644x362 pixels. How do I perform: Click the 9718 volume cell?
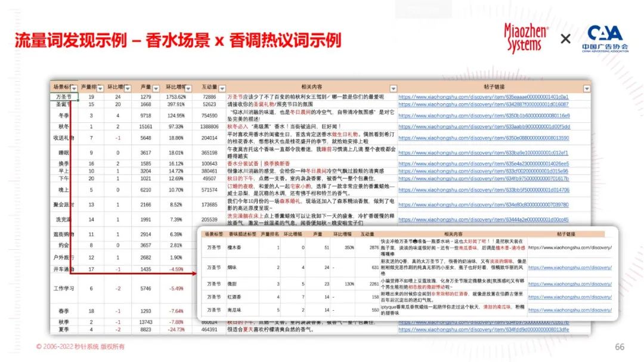coord(146,116)
